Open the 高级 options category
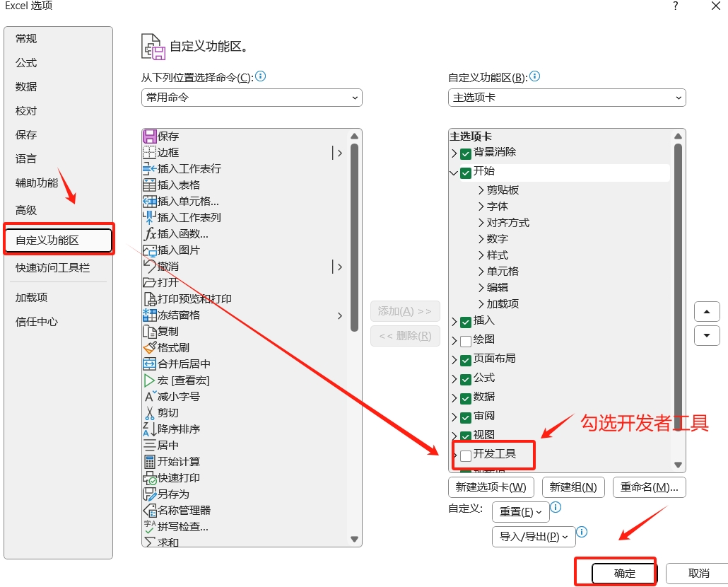The width and height of the screenshot is (728, 587). pos(26,210)
